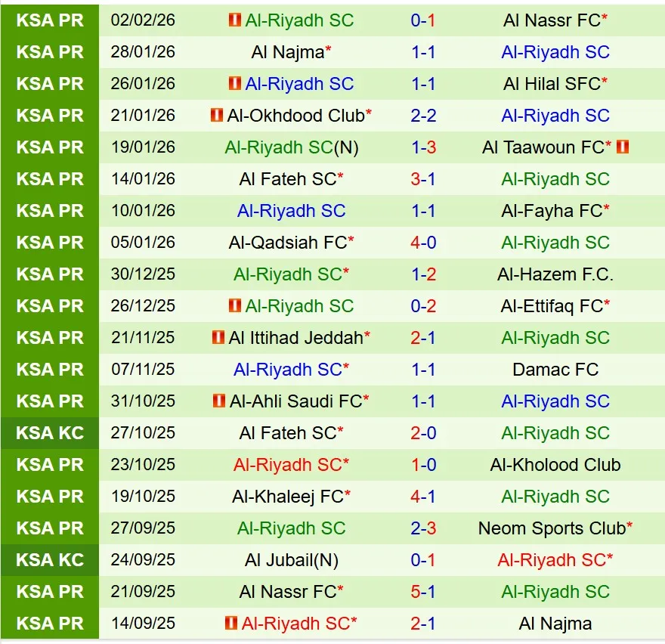
Task: Click the 5-1 score against Al Nassr FC
Action: (x=423, y=592)
